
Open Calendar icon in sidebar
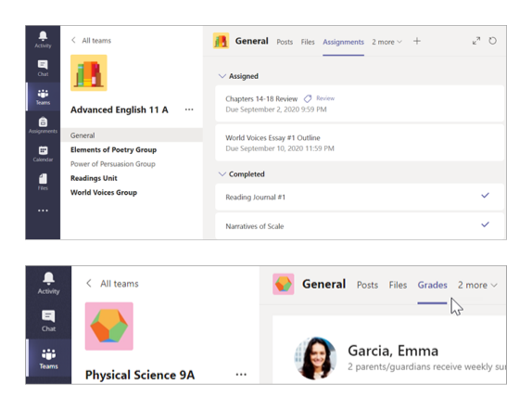(43, 154)
